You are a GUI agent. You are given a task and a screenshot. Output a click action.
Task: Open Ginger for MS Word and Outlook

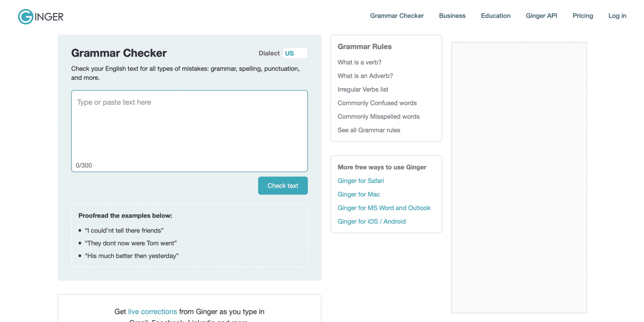pyautogui.click(x=384, y=208)
